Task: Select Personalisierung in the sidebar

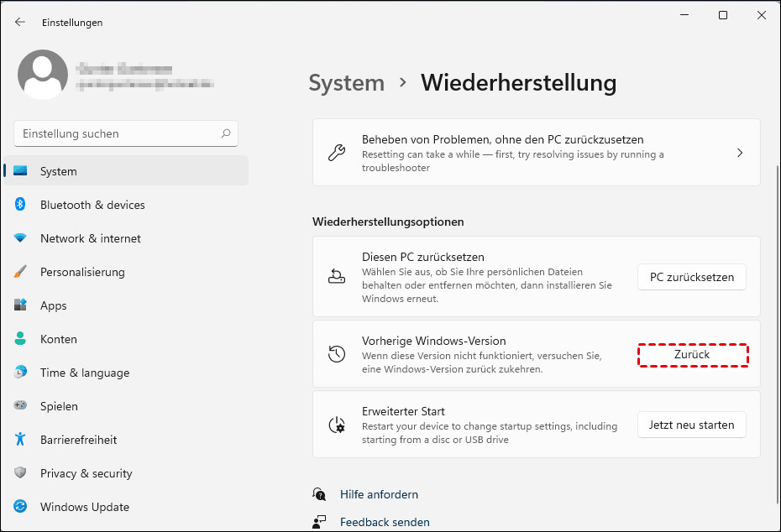Action: coord(126,272)
